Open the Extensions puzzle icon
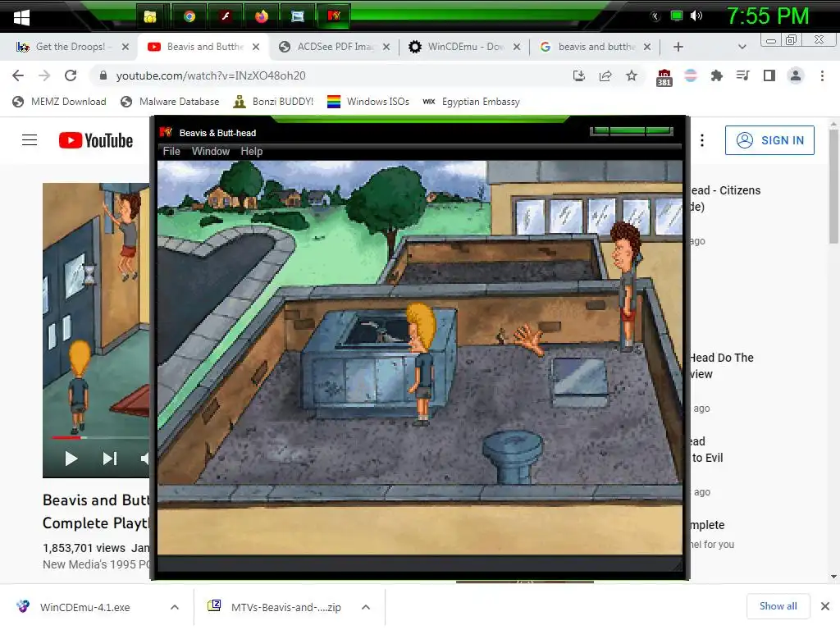The image size is (840, 630). tap(716, 75)
